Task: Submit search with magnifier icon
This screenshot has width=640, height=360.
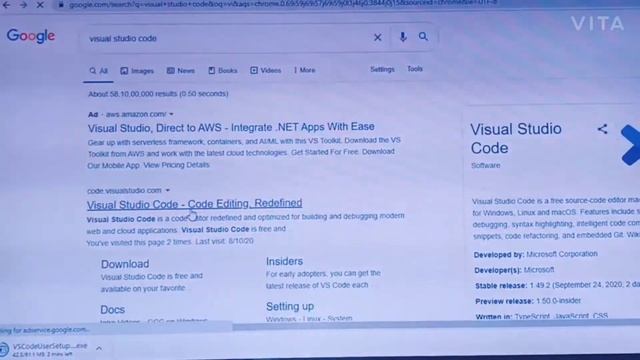Action: click(x=423, y=36)
